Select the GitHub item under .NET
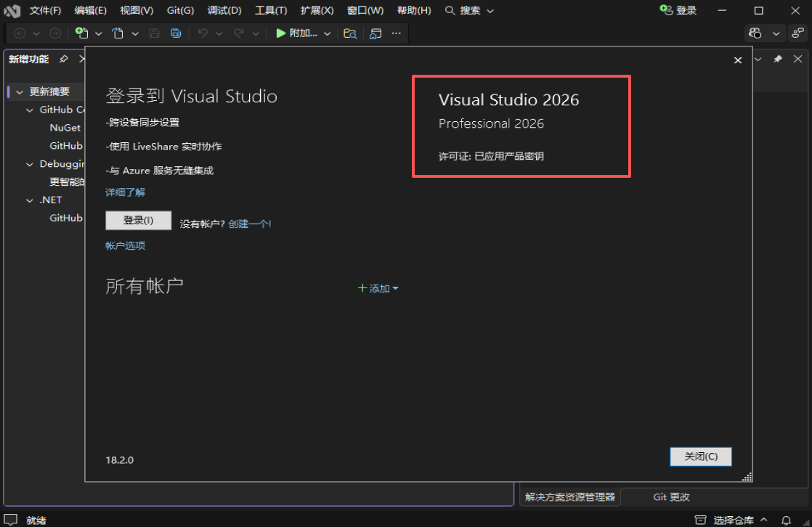 click(66, 218)
